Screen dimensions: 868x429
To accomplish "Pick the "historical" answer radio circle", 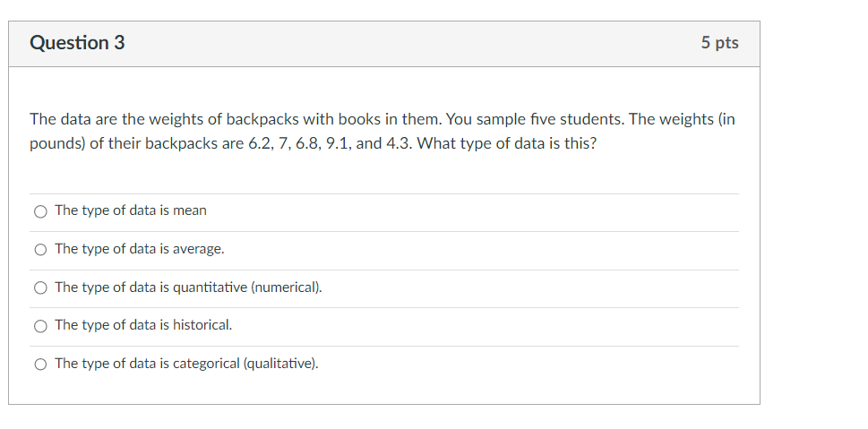I will [40, 326].
